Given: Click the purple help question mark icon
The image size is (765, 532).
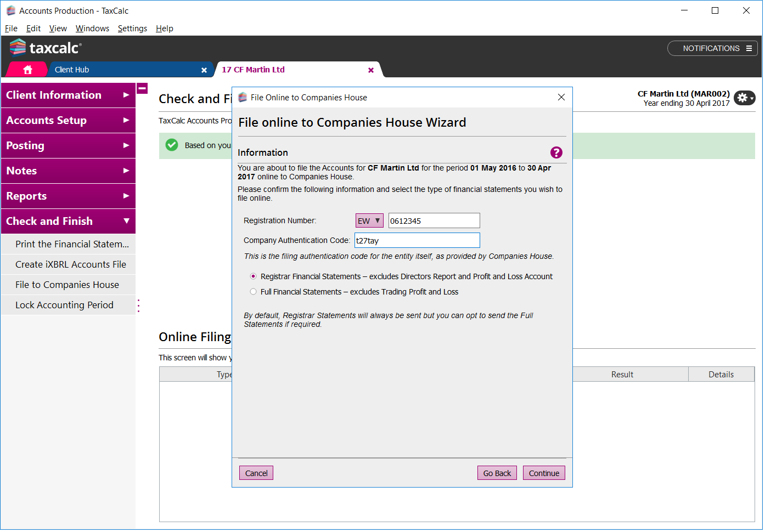Looking at the screenshot, I should click(x=556, y=152).
